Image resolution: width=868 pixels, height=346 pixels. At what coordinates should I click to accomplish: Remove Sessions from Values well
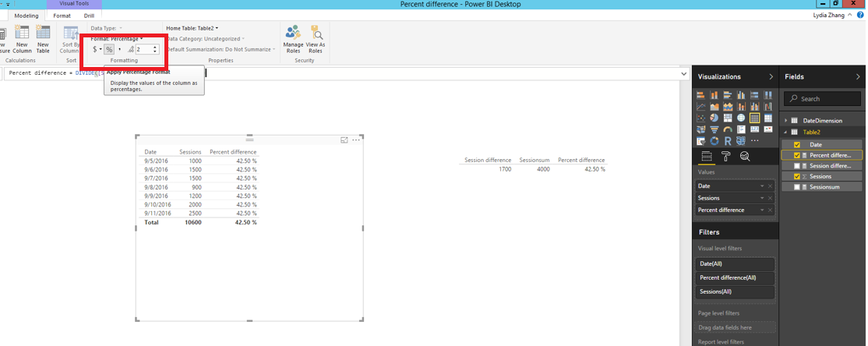pyautogui.click(x=770, y=198)
